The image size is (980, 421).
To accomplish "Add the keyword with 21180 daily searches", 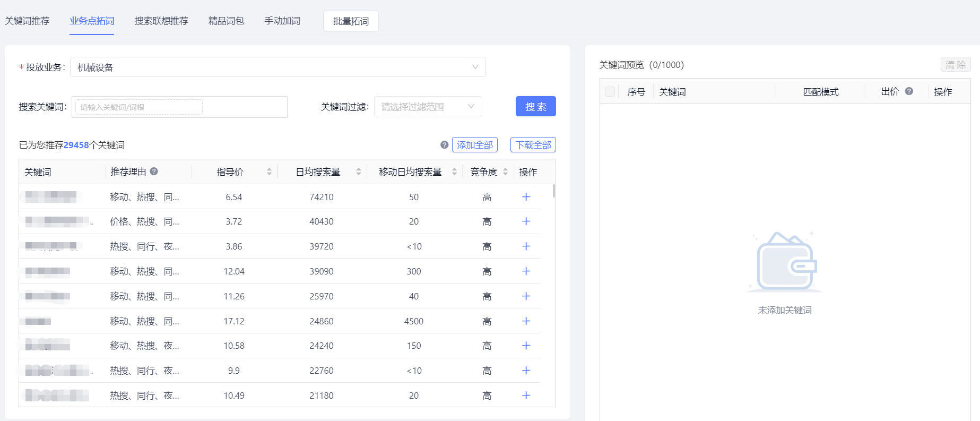I will click(526, 396).
